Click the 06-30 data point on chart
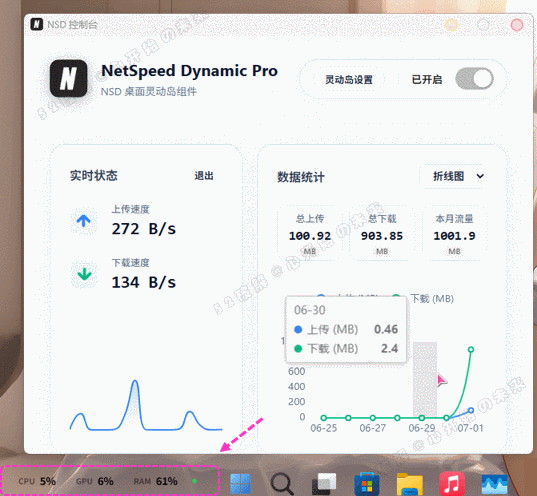Screen dimensions: 537x496 (446, 418)
